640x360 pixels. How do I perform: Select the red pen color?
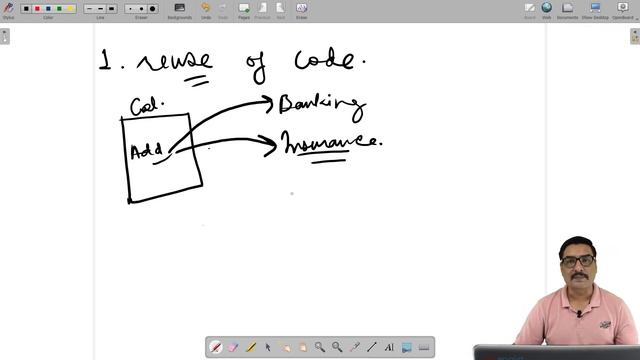coord(37,9)
